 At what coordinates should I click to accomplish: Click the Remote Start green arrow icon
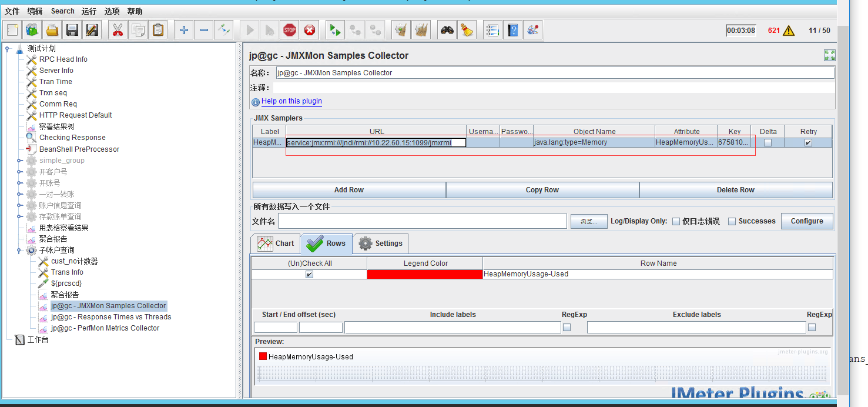point(336,30)
